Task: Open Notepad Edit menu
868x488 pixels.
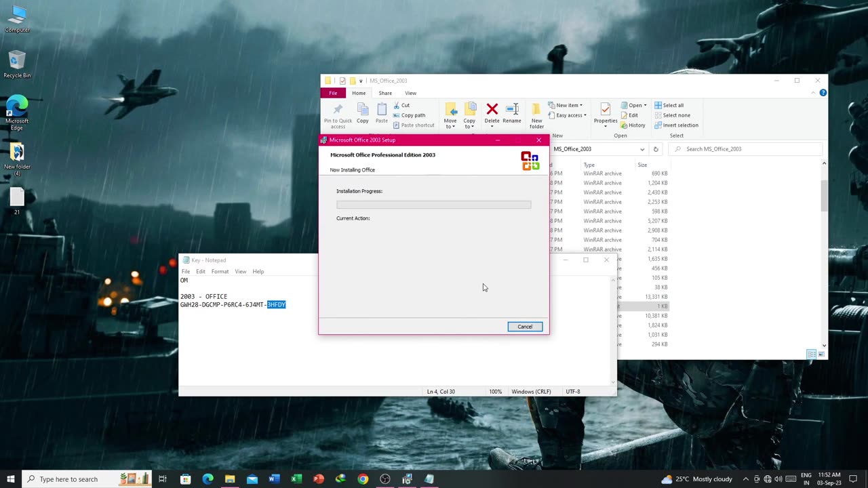Action: 201,272
